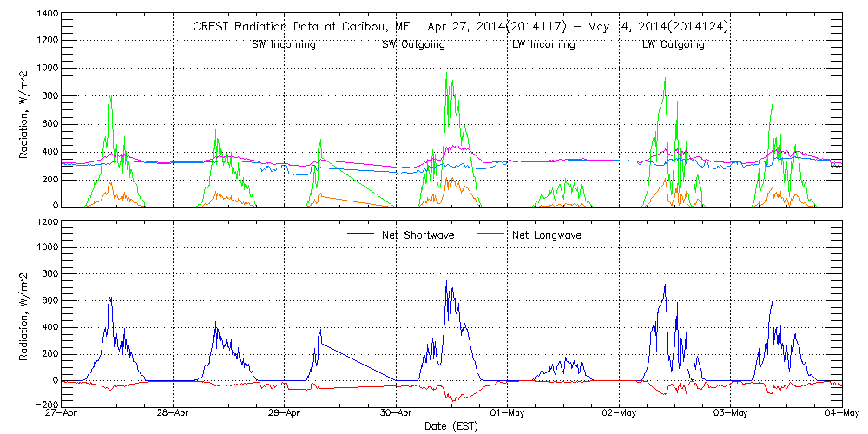Click the LW Outgoing legend entry
The height and width of the screenshot is (434, 868).
[673, 44]
